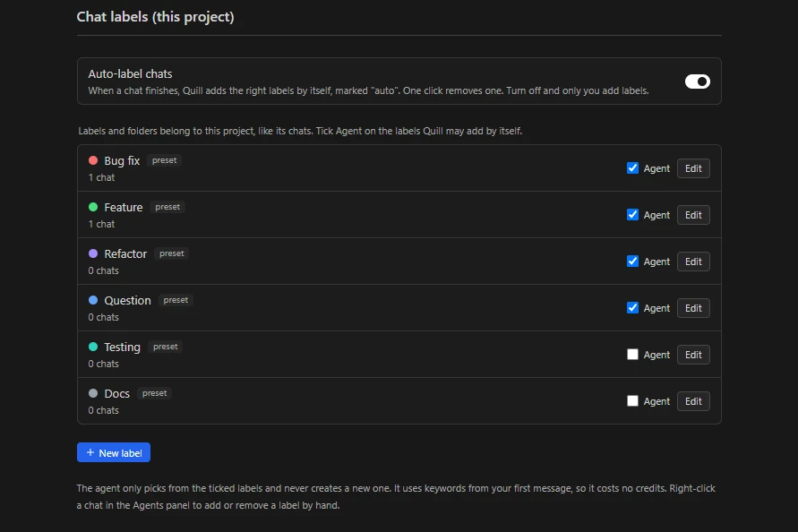This screenshot has width=798, height=532.
Task: Click the '1 chat' count under Bug fix
Action: [101, 177]
